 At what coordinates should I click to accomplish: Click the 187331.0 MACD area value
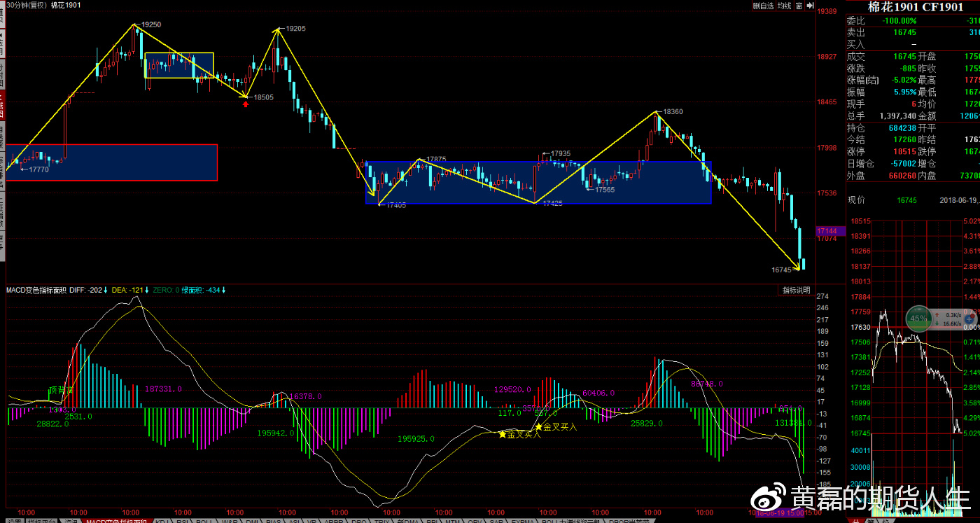pyautogui.click(x=164, y=389)
